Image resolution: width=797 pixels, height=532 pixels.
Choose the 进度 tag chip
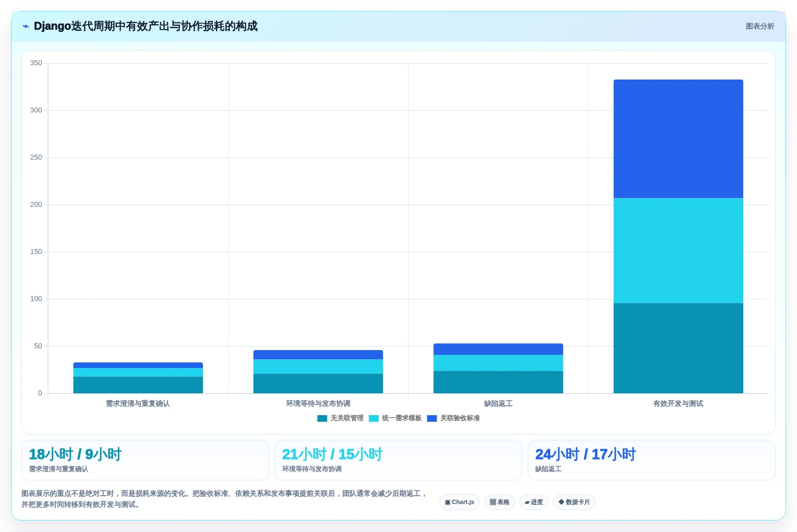(534, 502)
